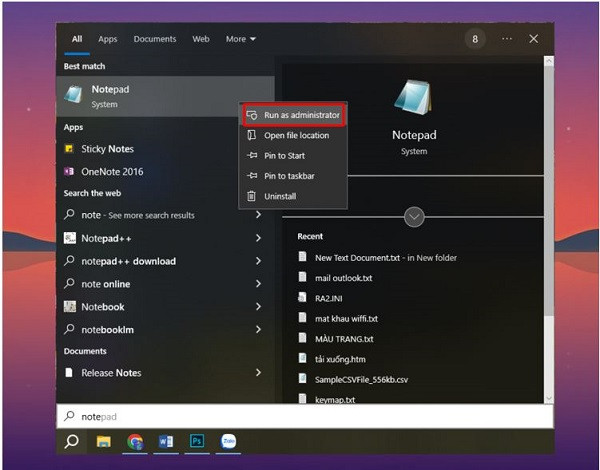Click the Notepad++ web result icon

click(70, 238)
